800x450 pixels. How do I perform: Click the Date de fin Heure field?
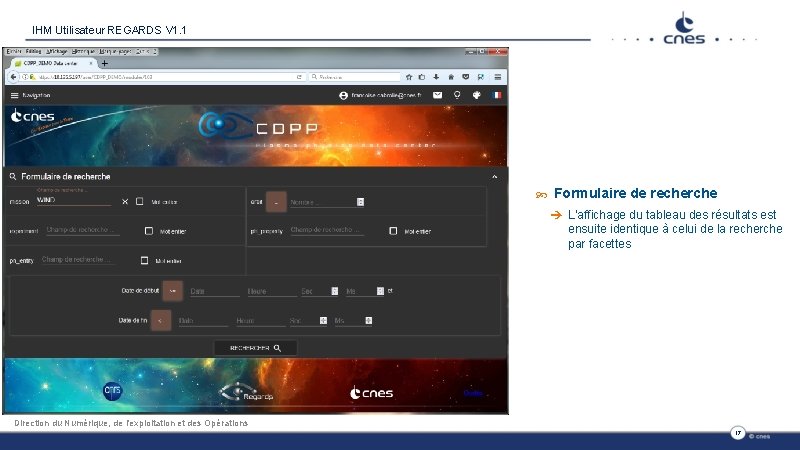(x=260, y=321)
